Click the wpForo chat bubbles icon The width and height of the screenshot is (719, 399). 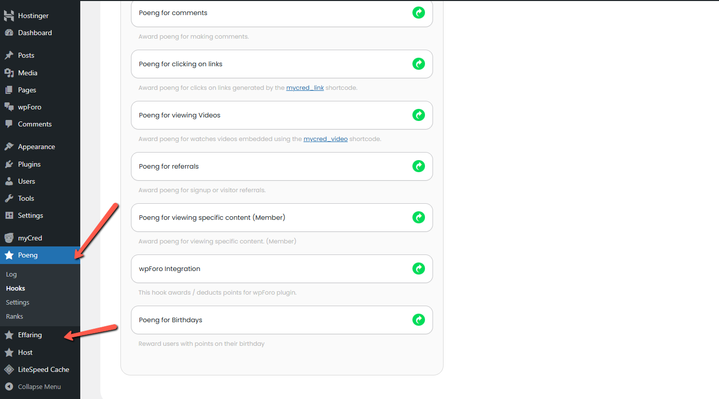9,107
